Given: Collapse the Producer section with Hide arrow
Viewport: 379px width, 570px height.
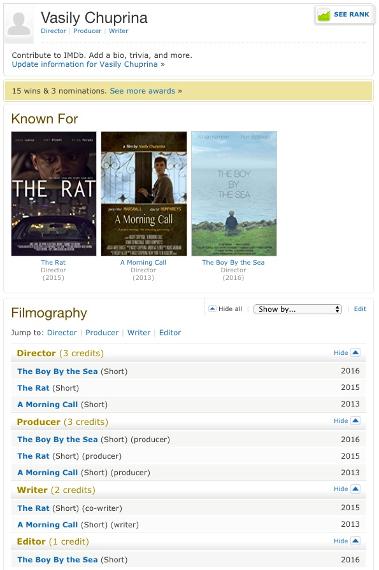Looking at the screenshot, I should point(355,421).
